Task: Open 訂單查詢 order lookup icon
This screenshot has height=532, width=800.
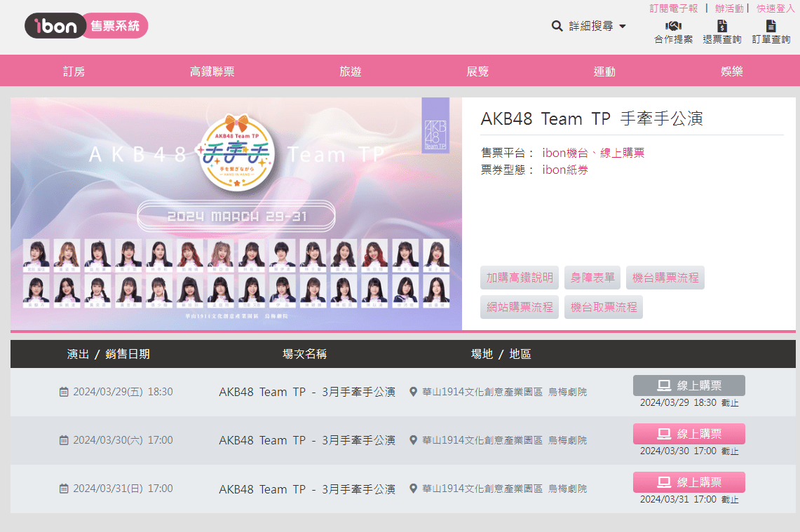Action: coord(770,26)
